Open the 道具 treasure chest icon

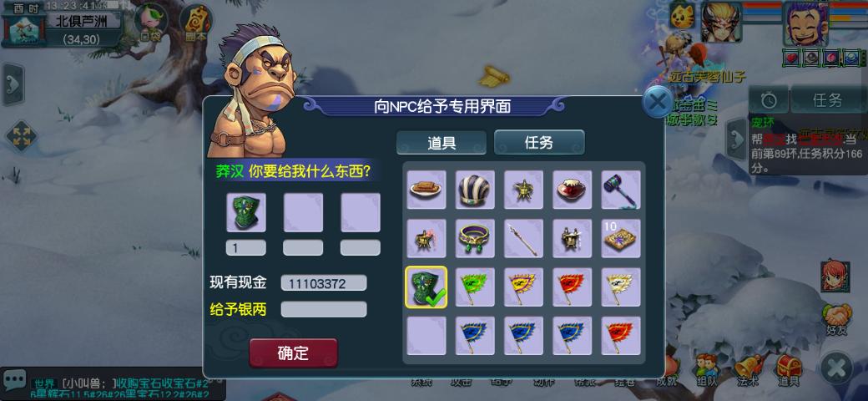point(788,370)
